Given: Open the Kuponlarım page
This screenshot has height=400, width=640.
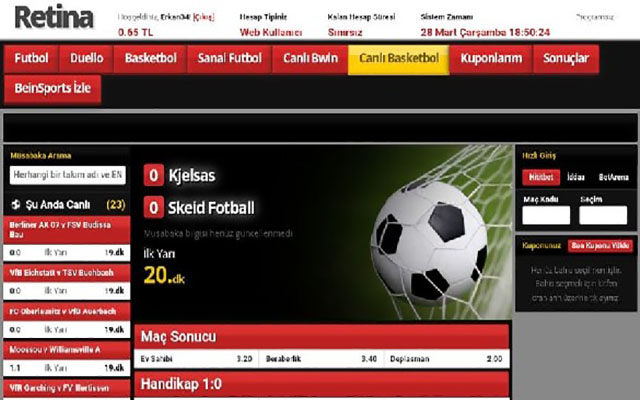Looking at the screenshot, I should click(x=491, y=58).
